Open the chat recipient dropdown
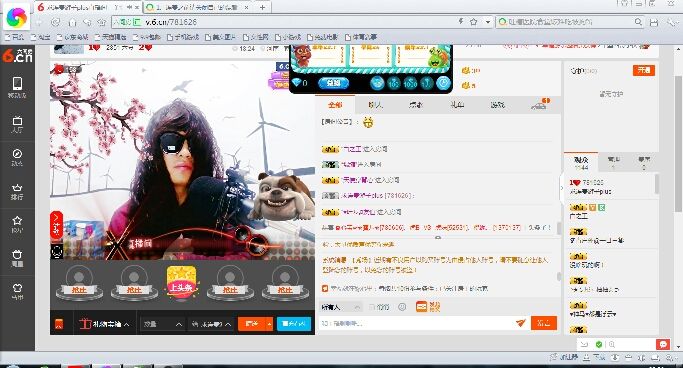Image resolution: width=683 pixels, height=368 pixels. (x=340, y=307)
